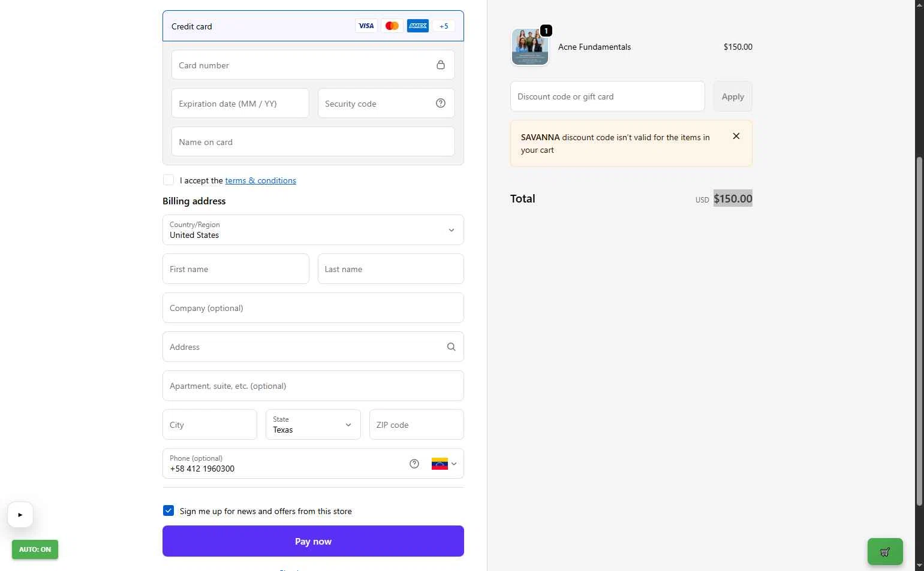Focus the Discount code or gift card field
Viewport: 924px width, 571px height.
pos(607,96)
